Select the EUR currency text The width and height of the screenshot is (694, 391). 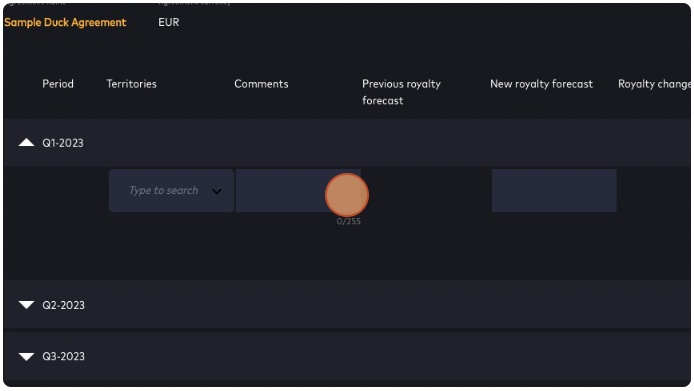[x=169, y=22]
